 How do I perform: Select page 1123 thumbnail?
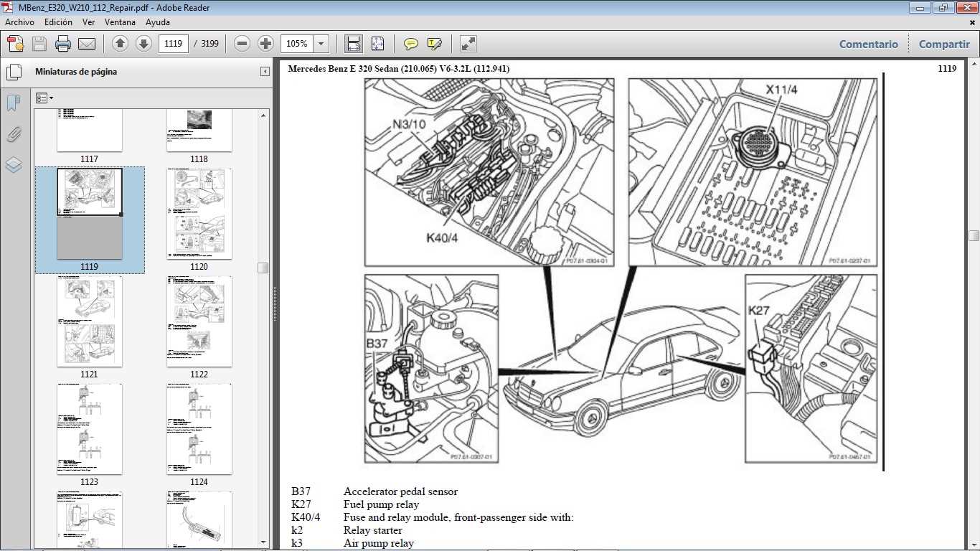click(90, 429)
